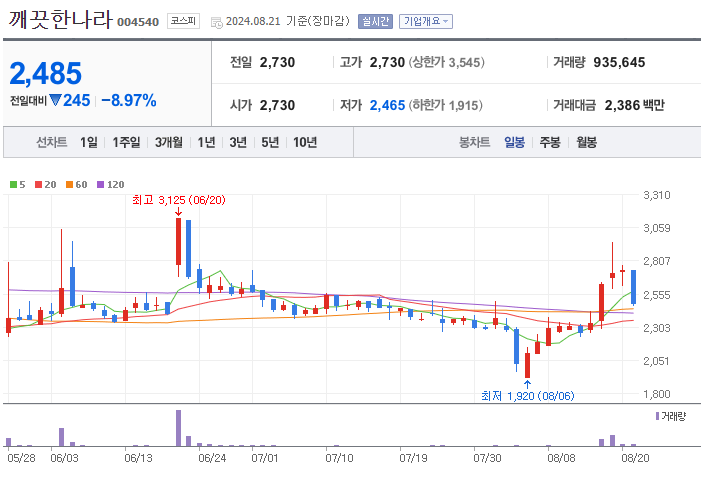Click the tallest volume bar on 06/20

[x=178, y=428]
